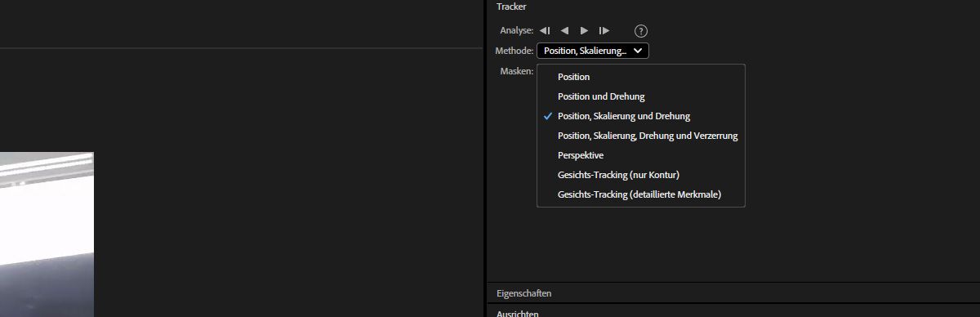980x317 pixels.
Task: Choose Position und Drehung method
Action: click(641, 96)
